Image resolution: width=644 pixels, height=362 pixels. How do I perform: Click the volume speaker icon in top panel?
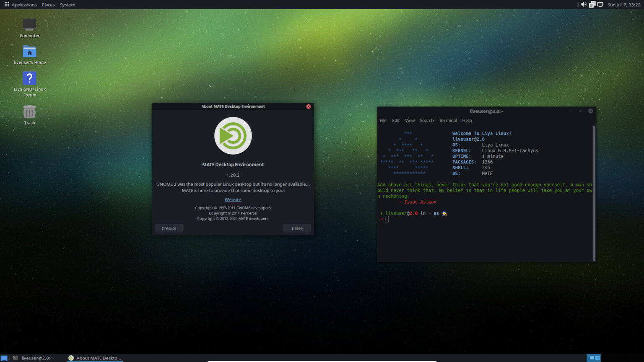point(583,5)
